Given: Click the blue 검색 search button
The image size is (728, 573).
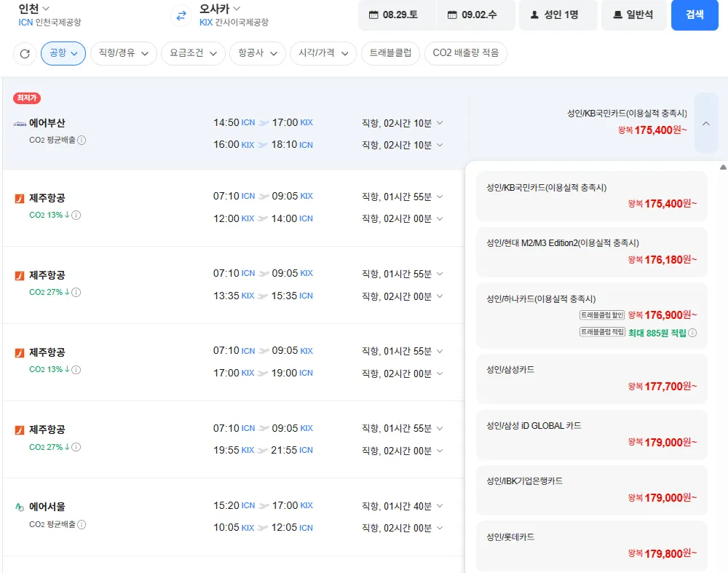Looking at the screenshot, I should (695, 15).
